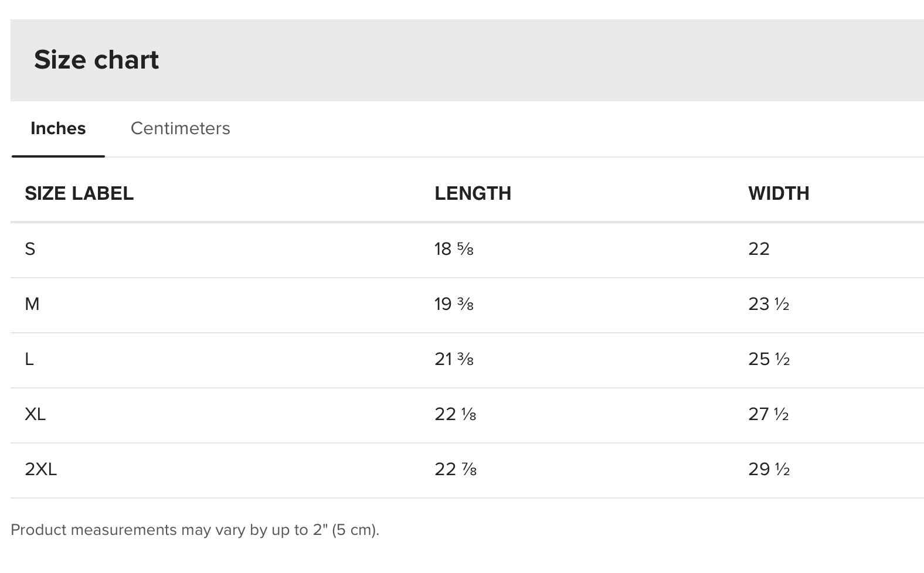Click the LENGTH column header
Image resolution: width=924 pixels, height=573 pixels.
[x=473, y=193]
